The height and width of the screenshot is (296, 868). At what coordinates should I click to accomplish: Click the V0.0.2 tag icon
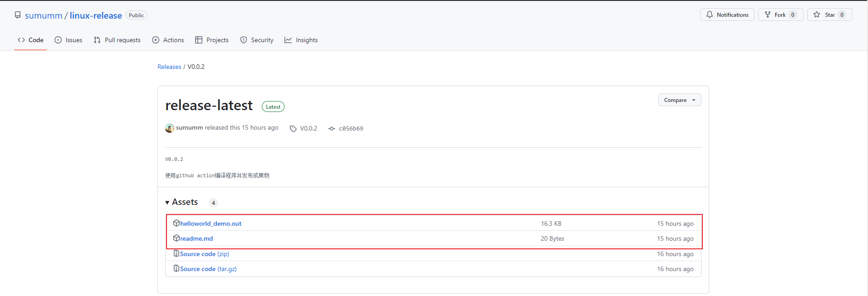point(293,129)
